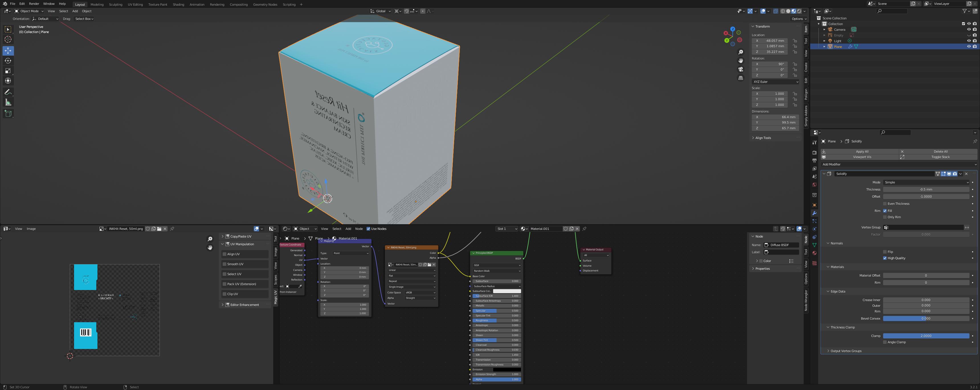Switch to wireframe viewport shading
Viewport: 980px width, 390px height.
tap(783, 11)
